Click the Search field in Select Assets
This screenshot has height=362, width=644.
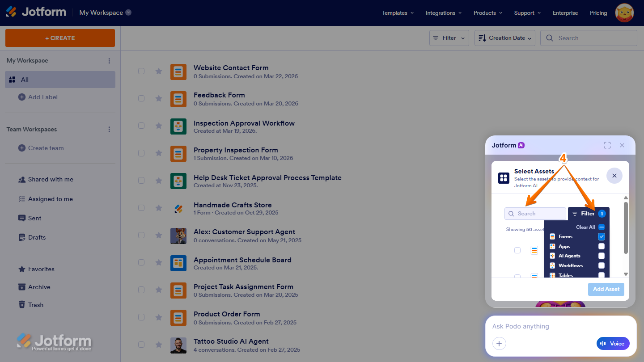click(535, 214)
